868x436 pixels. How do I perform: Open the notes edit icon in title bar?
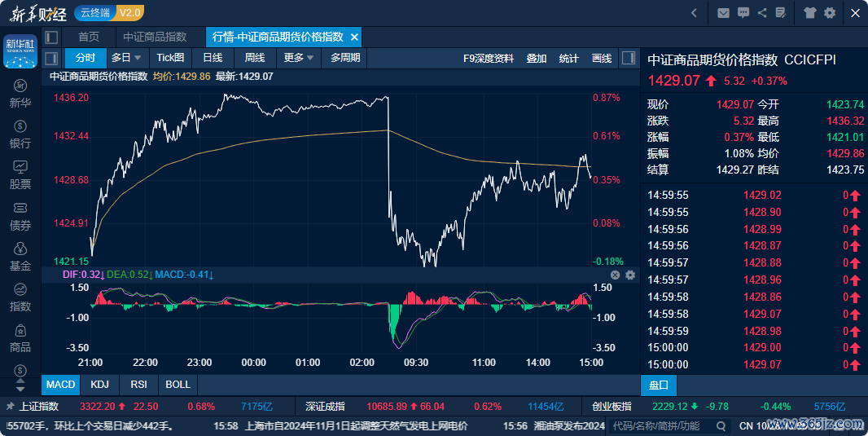(x=781, y=13)
